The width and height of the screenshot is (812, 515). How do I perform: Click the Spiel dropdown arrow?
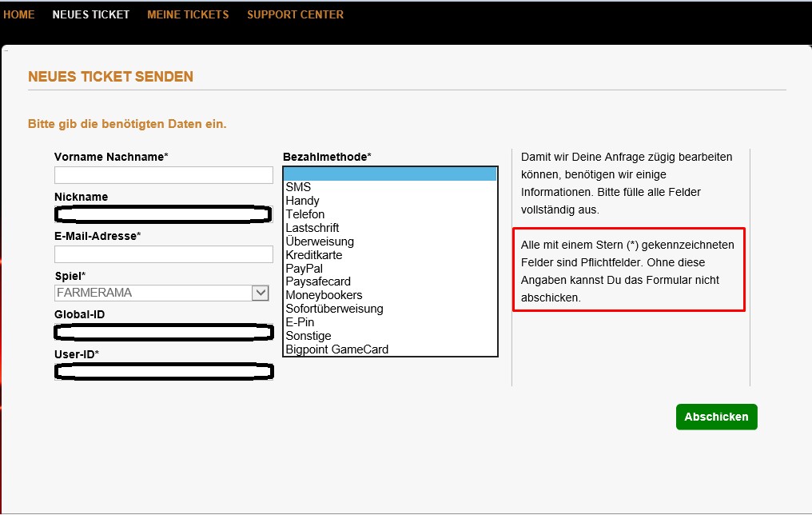(261, 293)
